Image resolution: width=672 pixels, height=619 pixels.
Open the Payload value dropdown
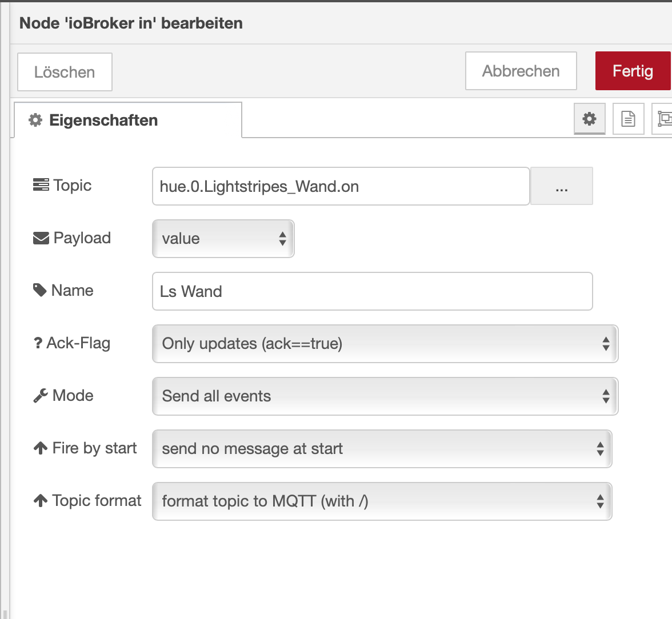pyautogui.click(x=223, y=239)
